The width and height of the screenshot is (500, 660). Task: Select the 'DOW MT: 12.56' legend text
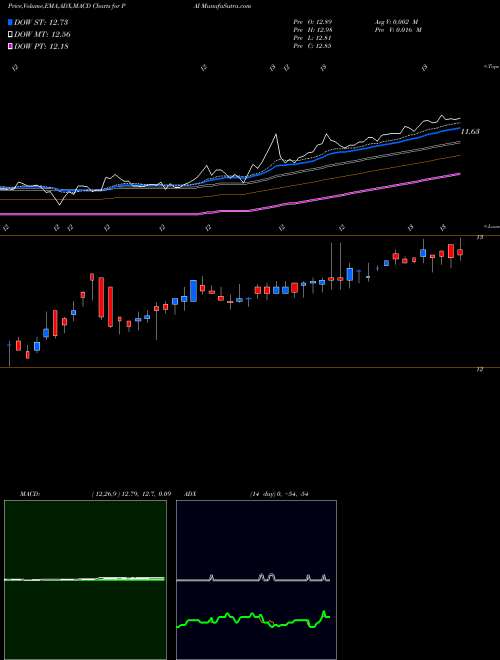(x=42, y=35)
